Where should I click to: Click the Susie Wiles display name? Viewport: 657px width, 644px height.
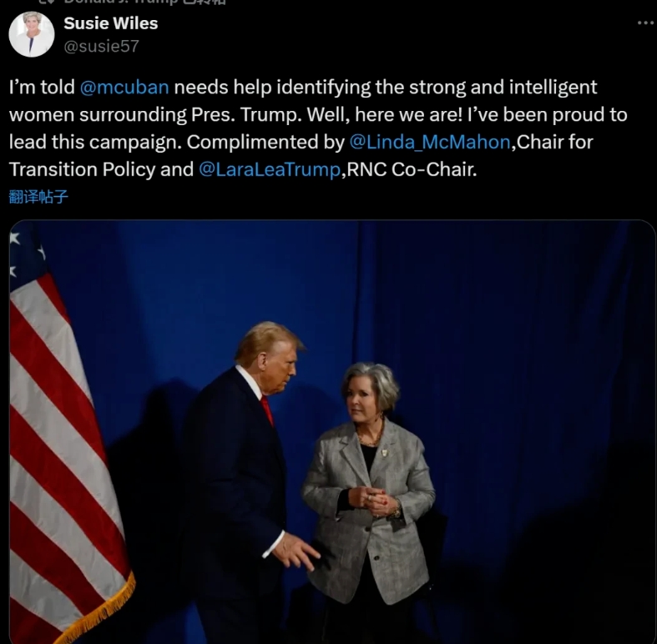point(111,23)
